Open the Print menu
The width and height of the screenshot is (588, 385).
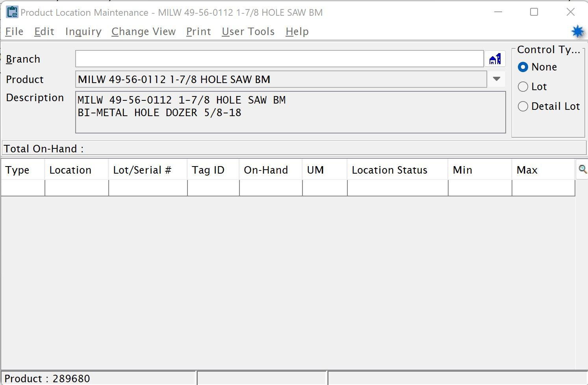pyautogui.click(x=198, y=31)
